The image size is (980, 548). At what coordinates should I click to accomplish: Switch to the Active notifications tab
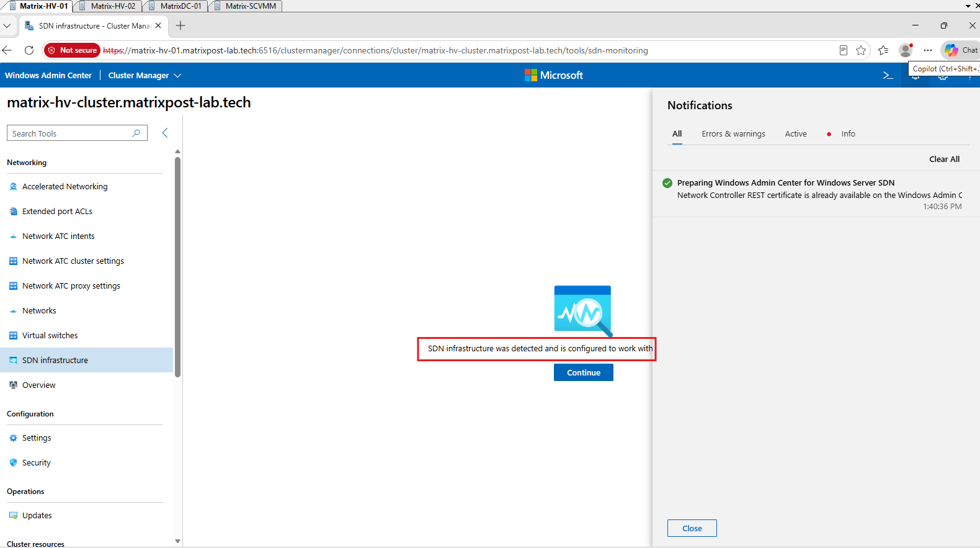pyautogui.click(x=796, y=133)
